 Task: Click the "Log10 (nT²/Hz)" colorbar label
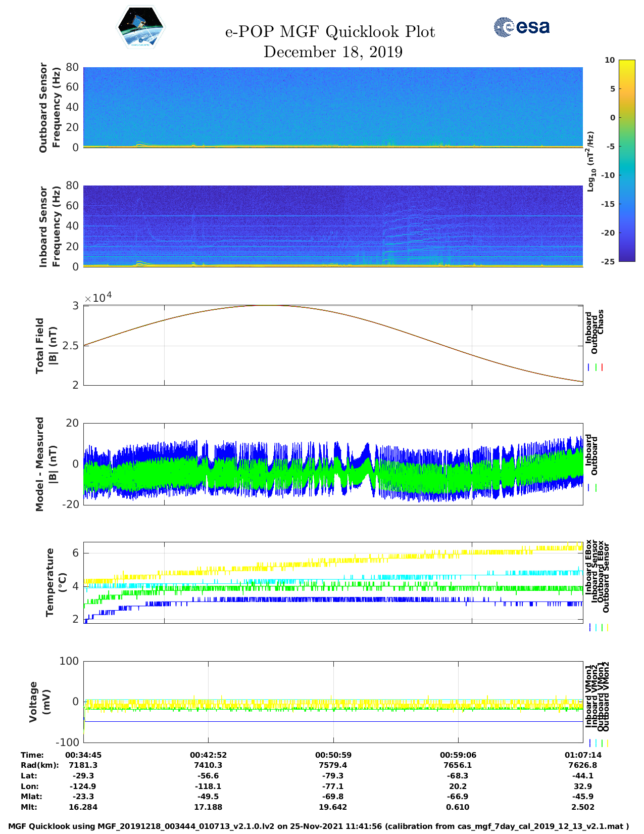[590, 161]
